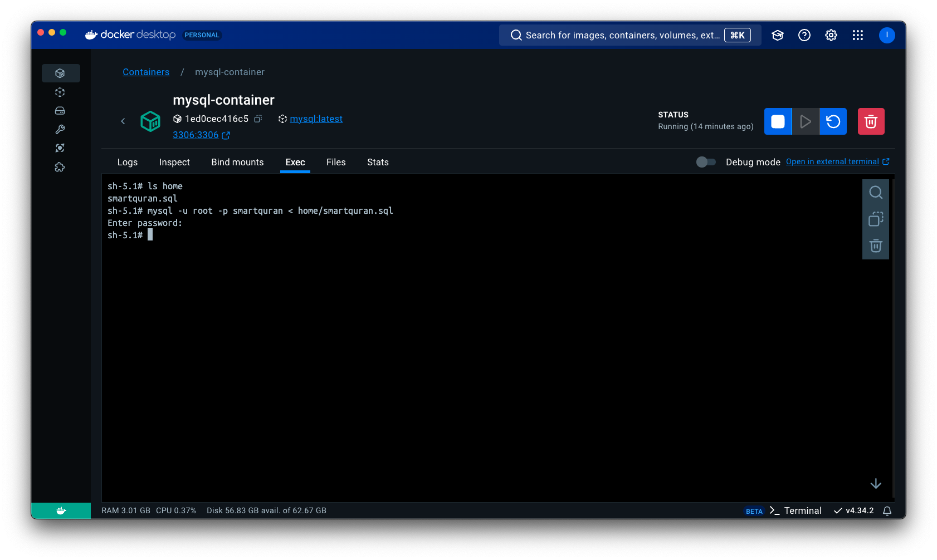Click Open in external terminal link
937x560 pixels.
click(x=838, y=161)
